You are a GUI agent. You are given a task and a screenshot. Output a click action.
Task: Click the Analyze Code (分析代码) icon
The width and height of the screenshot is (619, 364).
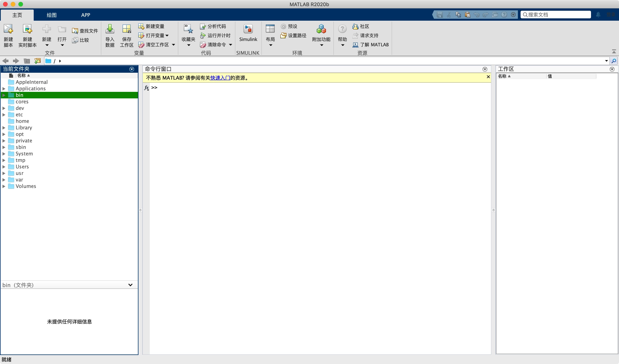[203, 27]
